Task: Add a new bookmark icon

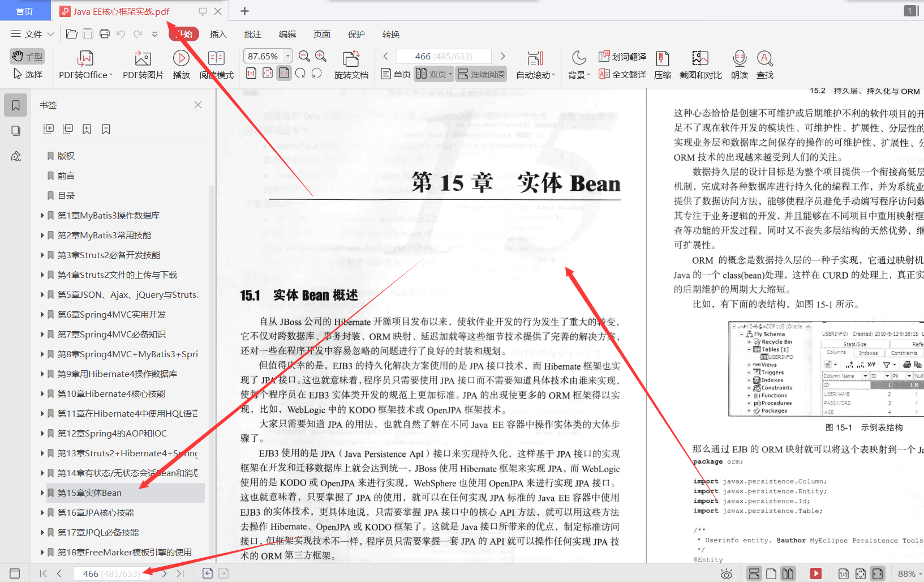Action: click(87, 129)
